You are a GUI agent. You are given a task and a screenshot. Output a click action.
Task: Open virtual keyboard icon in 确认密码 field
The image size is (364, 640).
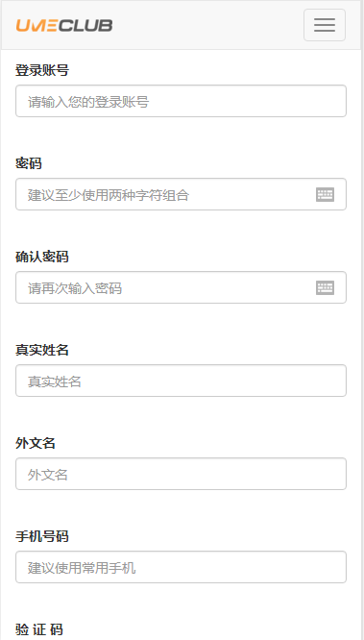click(x=325, y=287)
